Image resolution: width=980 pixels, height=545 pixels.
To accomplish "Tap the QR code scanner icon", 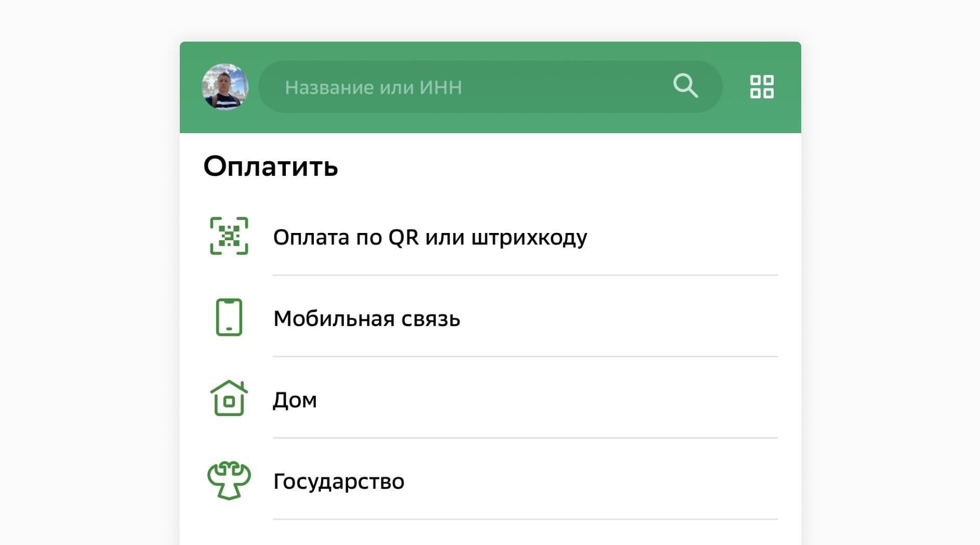I will pyautogui.click(x=229, y=236).
